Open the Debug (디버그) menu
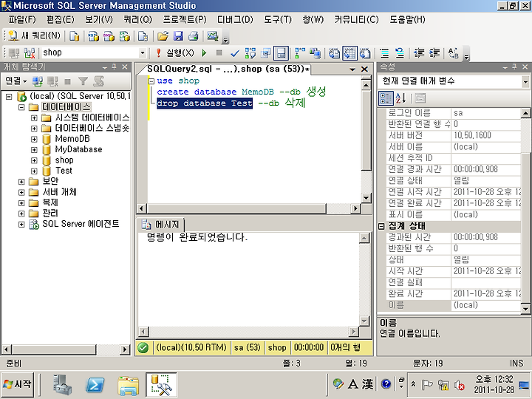 click(235, 19)
